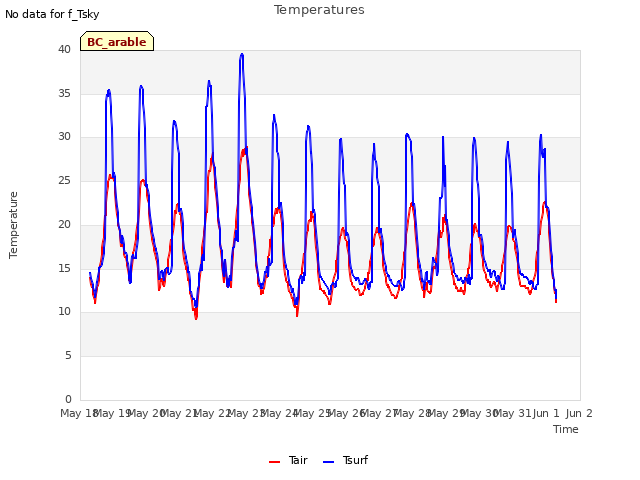Click the y-axis tick value 40
Image resolution: width=640 pixels, height=480 pixels.
point(64,49)
